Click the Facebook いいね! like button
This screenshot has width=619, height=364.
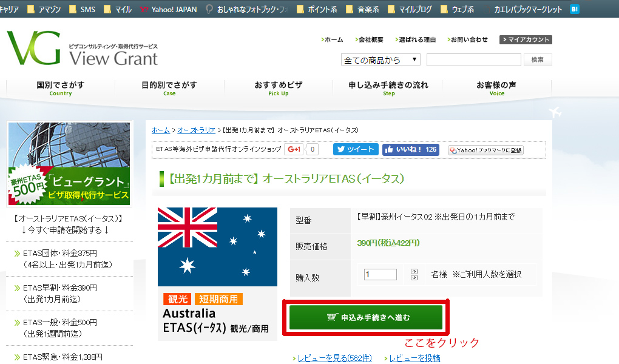[410, 149]
